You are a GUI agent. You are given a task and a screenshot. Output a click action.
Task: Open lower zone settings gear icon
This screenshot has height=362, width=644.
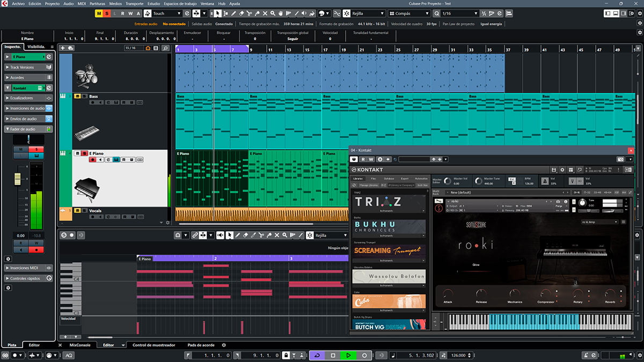click(224, 345)
